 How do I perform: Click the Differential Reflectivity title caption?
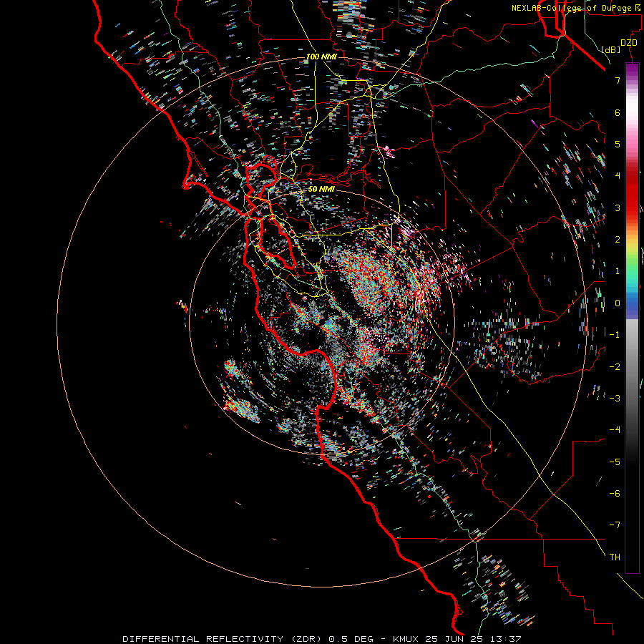pos(321,639)
